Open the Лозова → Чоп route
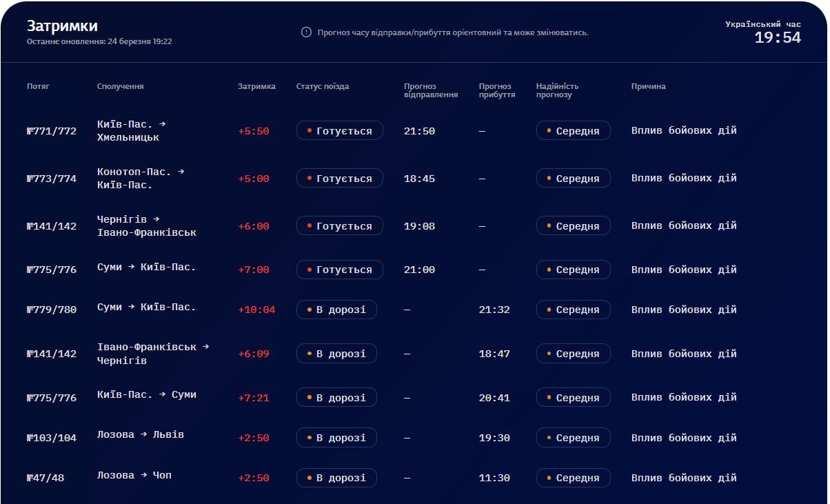The image size is (830, 504). point(134,475)
